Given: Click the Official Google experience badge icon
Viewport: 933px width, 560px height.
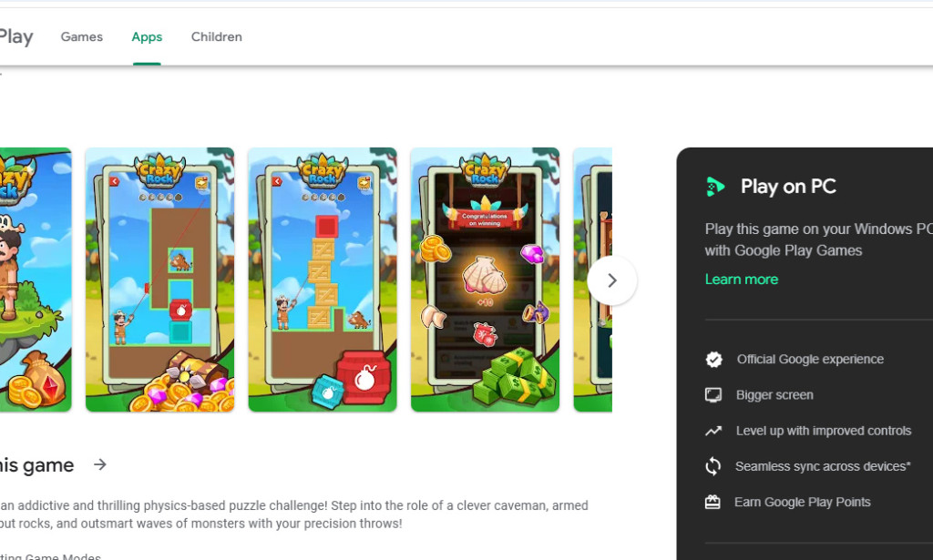Looking at the screenshot, I should pyautogui.click(x=713, y=359).
